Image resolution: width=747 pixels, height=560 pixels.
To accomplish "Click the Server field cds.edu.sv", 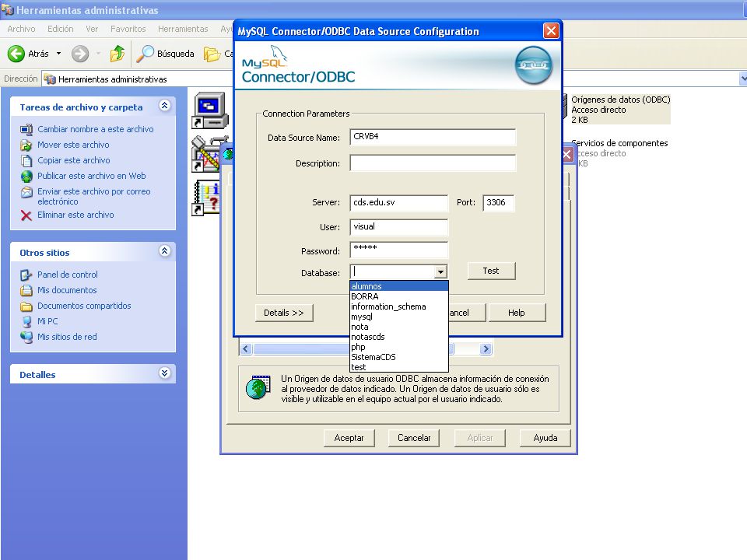I will point(398,202).
